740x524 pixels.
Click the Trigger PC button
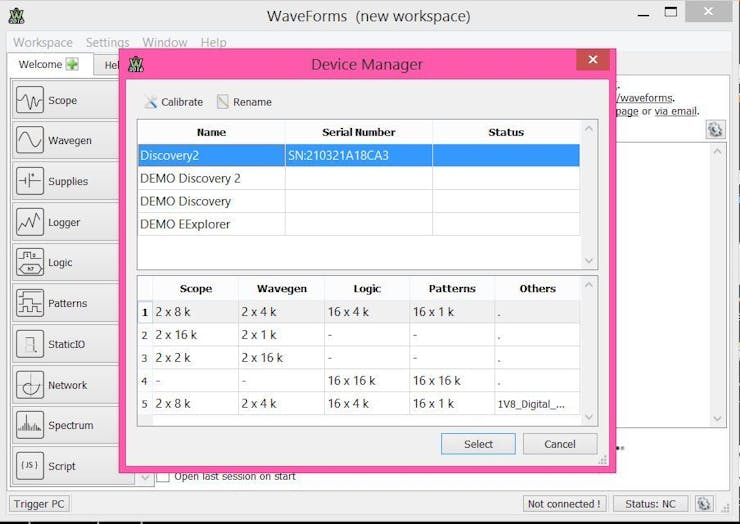(39, 504)
